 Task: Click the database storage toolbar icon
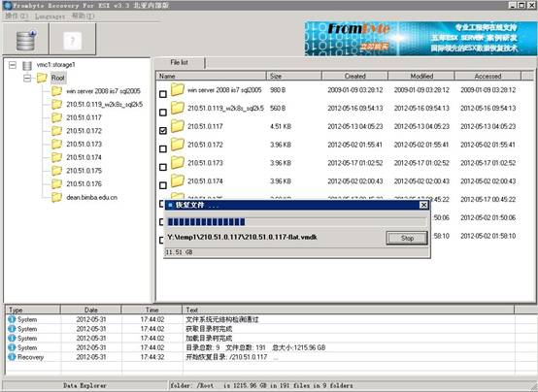[25, 40]
